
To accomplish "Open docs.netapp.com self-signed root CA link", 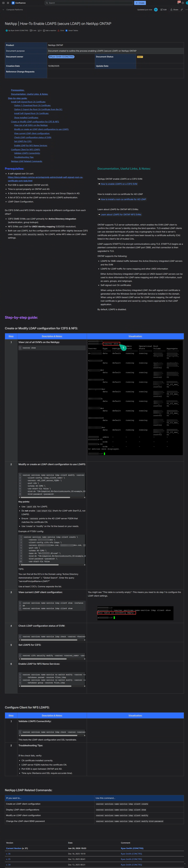I will pyautogui.click(x=45, y=179).
